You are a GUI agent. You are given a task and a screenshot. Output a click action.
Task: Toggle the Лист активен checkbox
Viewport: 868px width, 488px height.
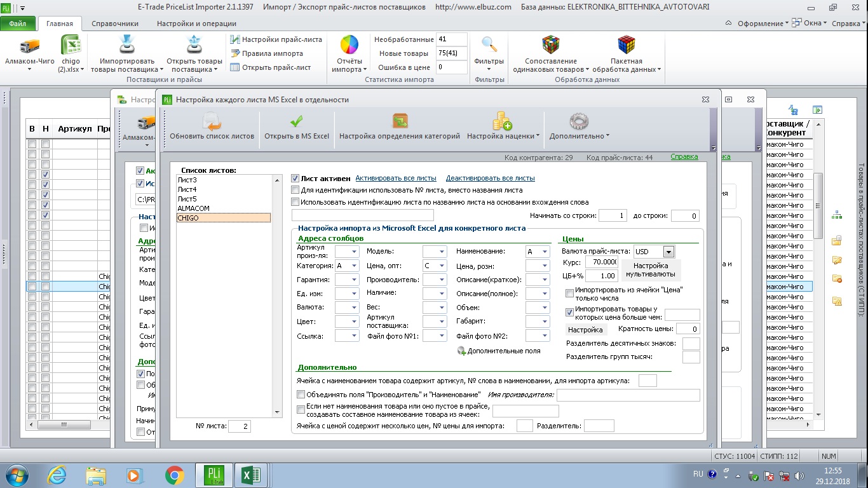295,179
